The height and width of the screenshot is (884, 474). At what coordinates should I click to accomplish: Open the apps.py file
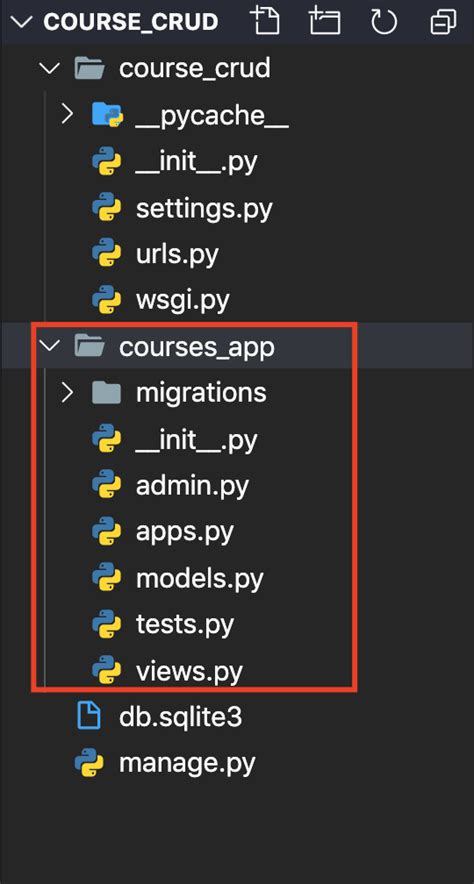pyautogui.click(x=184, y=533)
